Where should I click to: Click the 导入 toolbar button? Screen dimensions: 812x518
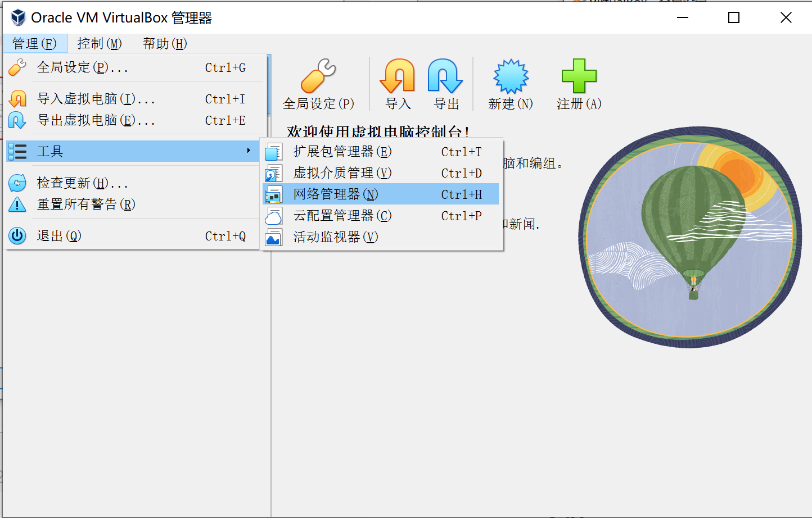click(398, 84)
